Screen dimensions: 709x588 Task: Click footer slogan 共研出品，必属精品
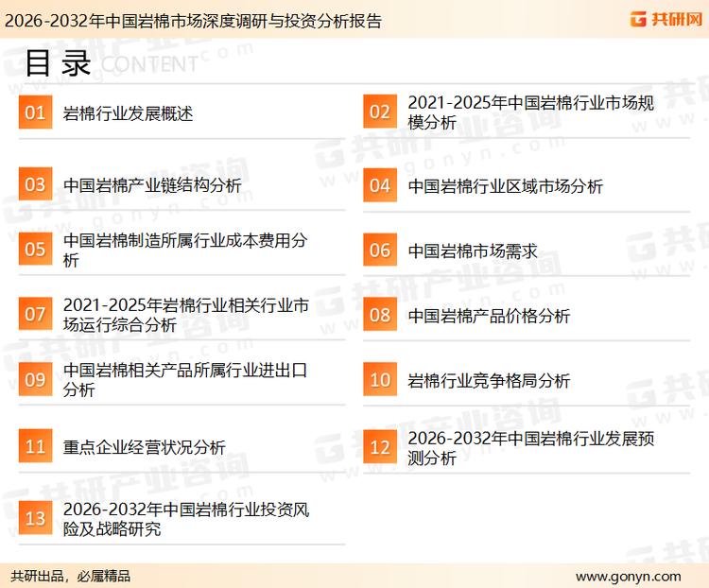point(71,577)
